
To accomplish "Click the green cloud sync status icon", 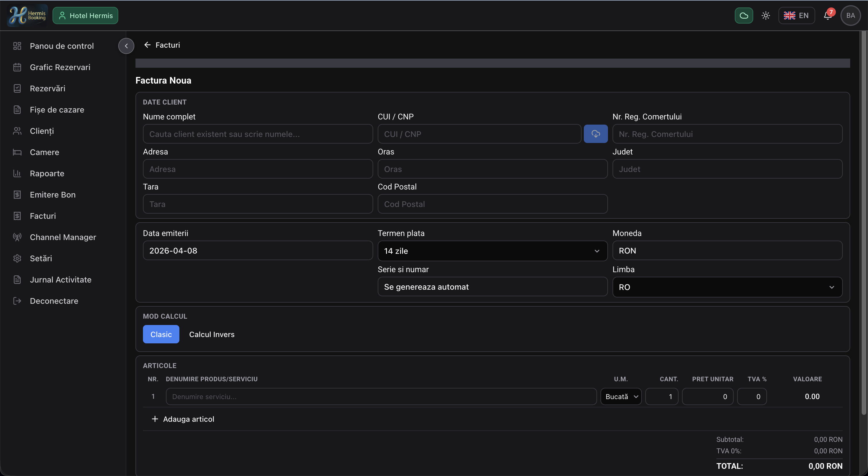I will (744, 16).
